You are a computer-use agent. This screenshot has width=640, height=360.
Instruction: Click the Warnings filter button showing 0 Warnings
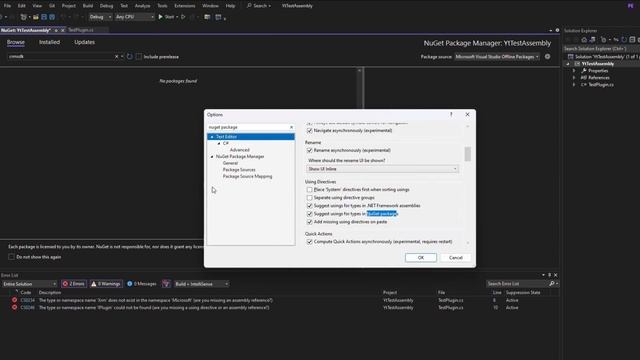(x=106, y=284)
